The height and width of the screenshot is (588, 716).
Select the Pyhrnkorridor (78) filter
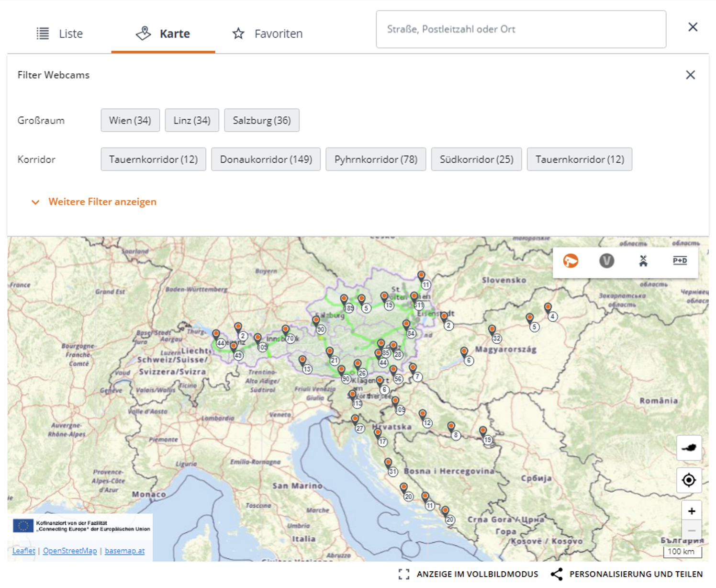pyautogui.click(x=376, y=159)
